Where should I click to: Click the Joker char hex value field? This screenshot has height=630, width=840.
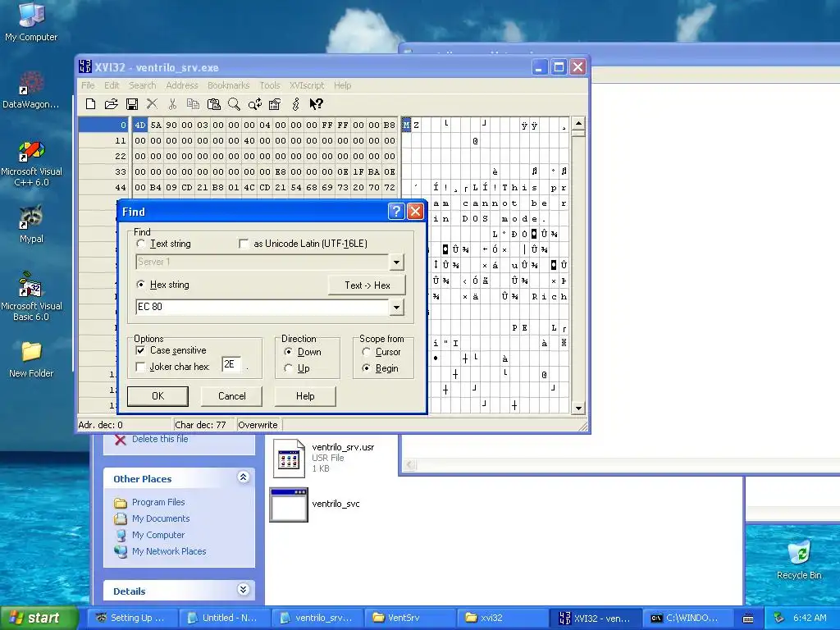231,365
